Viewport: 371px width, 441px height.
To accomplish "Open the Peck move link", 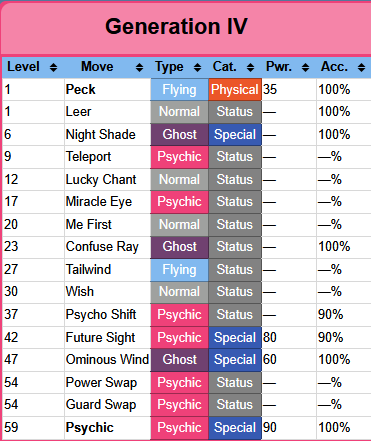I will (80, 89).
